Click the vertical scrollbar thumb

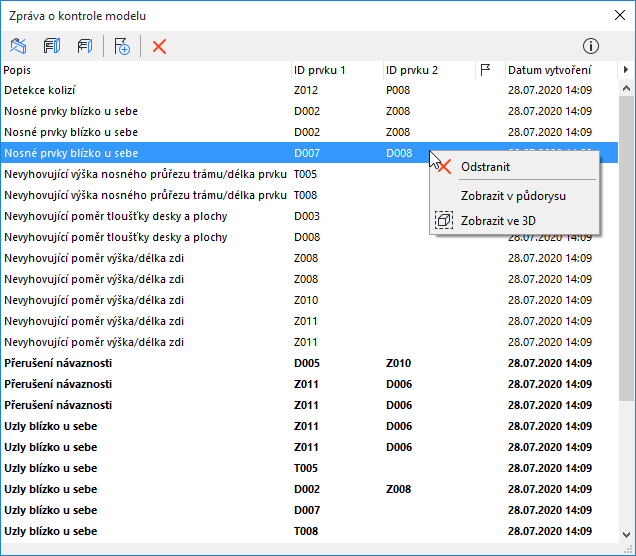pos(626,249)
